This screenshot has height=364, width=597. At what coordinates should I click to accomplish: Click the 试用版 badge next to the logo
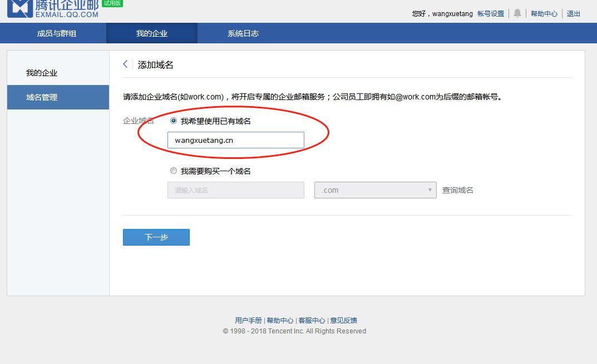point(110,3)
